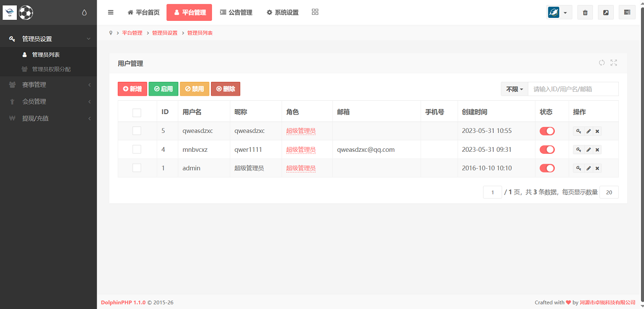
Task: Check the checkbox for admin row
Action: pos(137,168)
